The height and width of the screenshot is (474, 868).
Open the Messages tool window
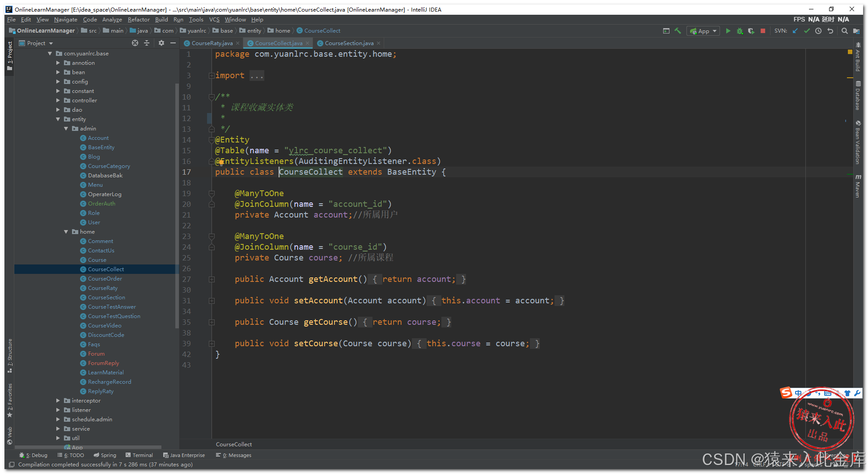point(233,455)
